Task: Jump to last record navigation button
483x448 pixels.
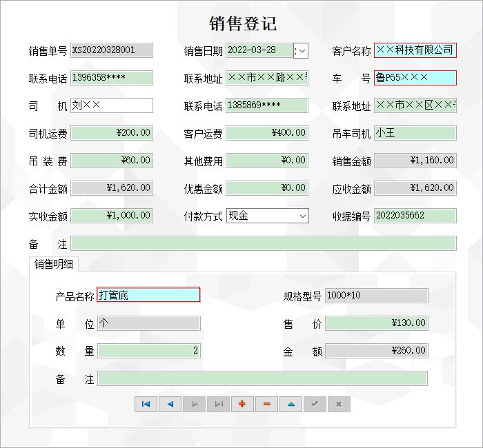Action: click(x=219, y=404)
